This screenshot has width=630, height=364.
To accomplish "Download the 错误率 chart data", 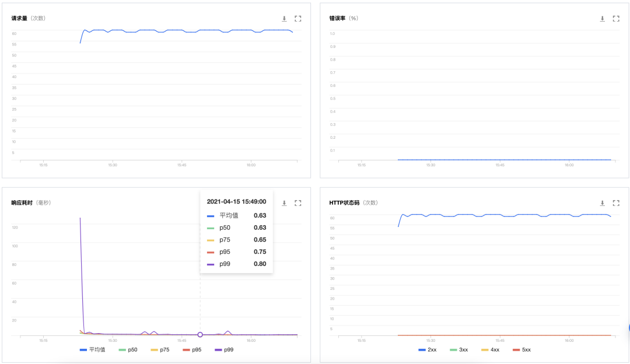I will pyautogui.click(x=602, y=19).
